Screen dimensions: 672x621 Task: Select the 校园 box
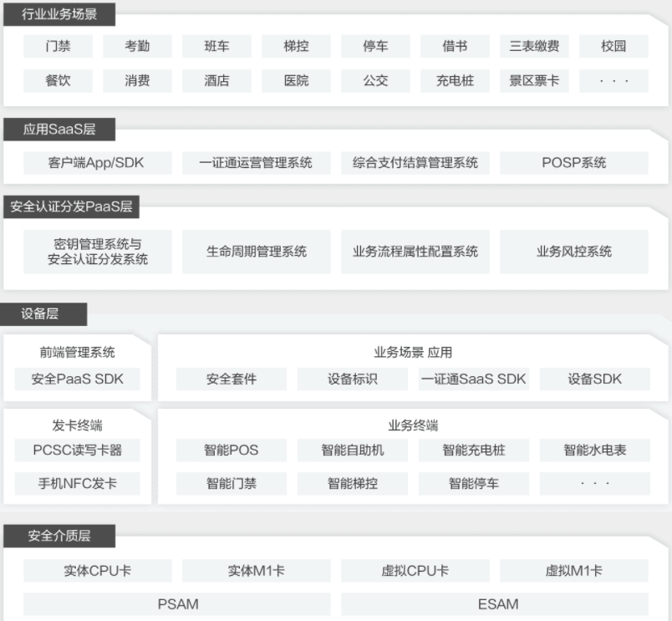point(613,46)
